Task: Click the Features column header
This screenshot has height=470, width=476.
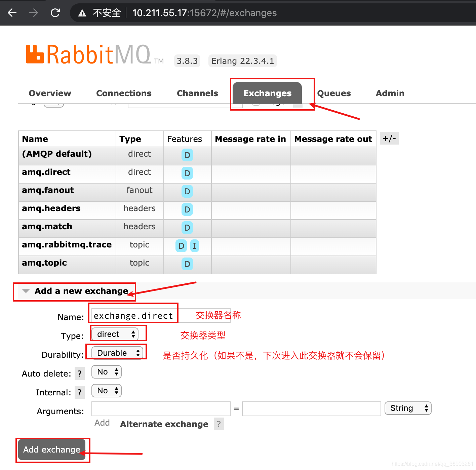Action: tap(185, 139)
